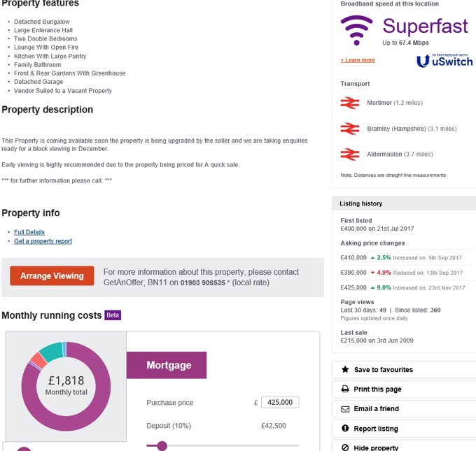Open the Full Details link
476x451 pixels.
29,232
